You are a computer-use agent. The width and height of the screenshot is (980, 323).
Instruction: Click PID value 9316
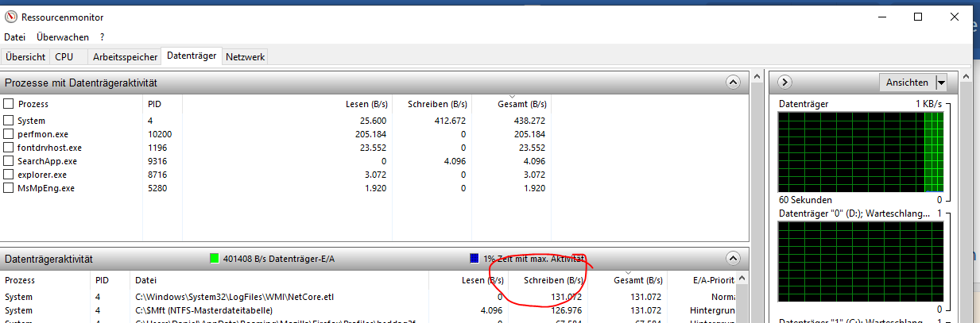[157, 161]
